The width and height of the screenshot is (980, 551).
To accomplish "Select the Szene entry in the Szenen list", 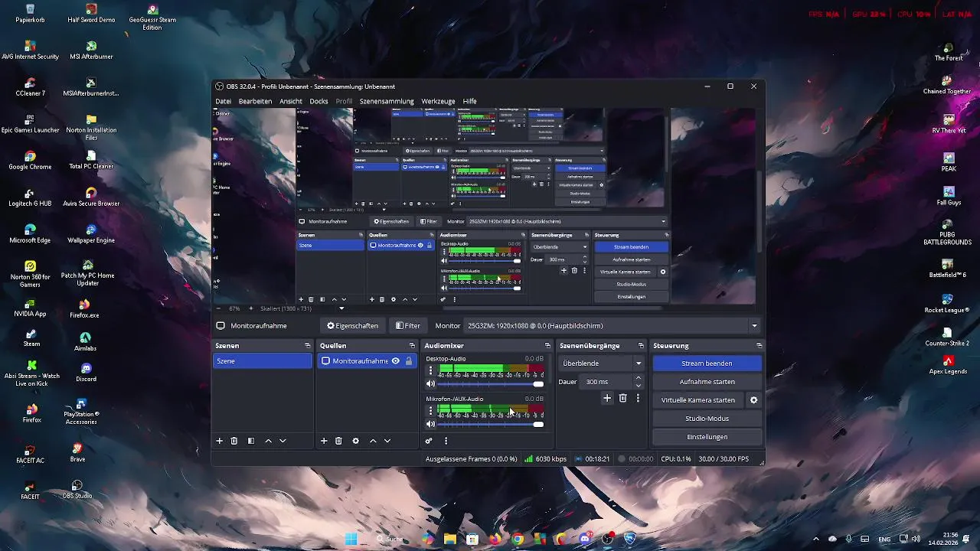I will [x=263, y=361].
